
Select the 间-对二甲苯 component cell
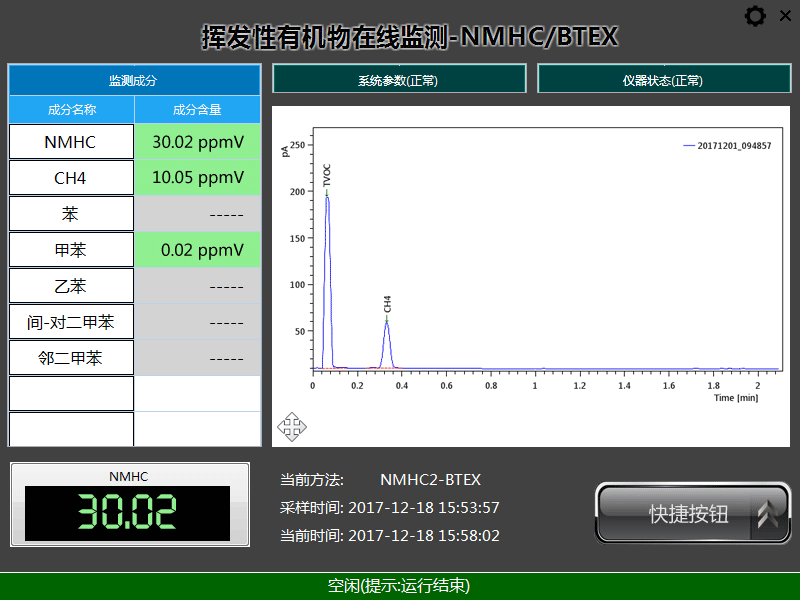pos(71,322)
